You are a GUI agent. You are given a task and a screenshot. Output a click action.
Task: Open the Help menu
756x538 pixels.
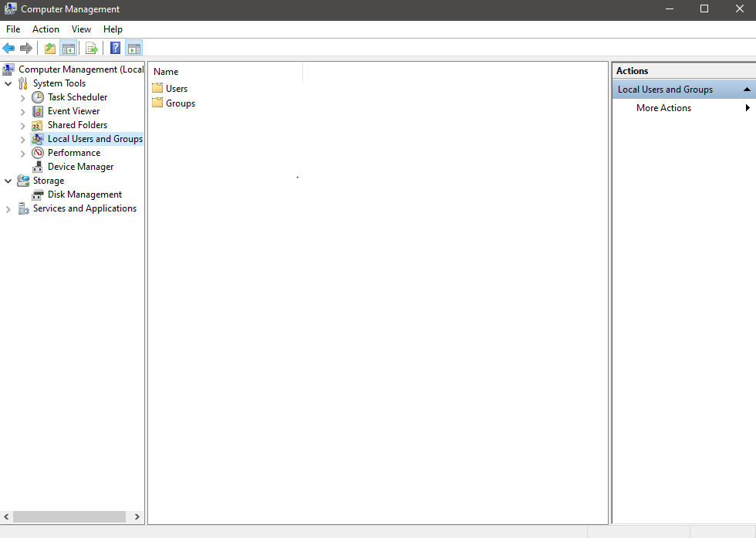[113, 29]
